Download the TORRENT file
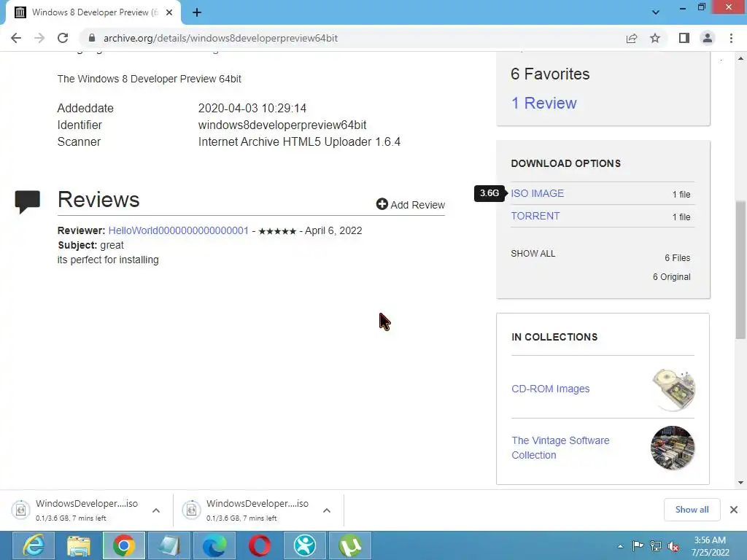Viewport: 747px width, 560px height. (535, 216)
